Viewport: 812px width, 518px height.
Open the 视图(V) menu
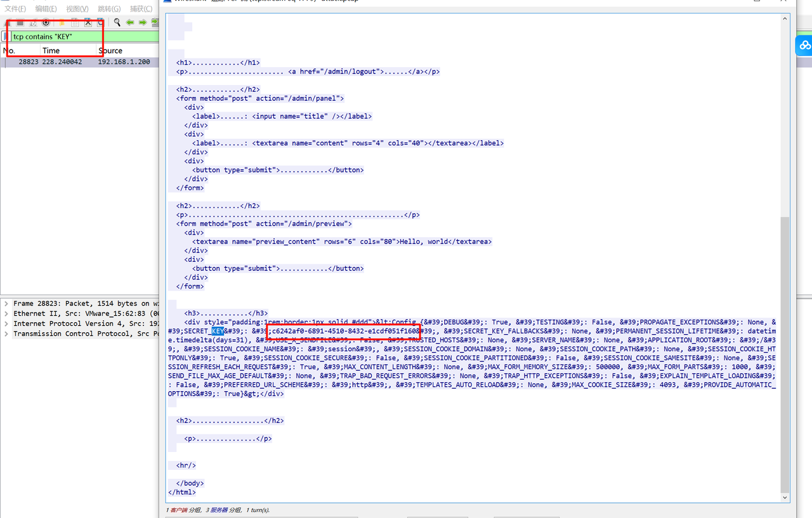click(x=77, y=9)
